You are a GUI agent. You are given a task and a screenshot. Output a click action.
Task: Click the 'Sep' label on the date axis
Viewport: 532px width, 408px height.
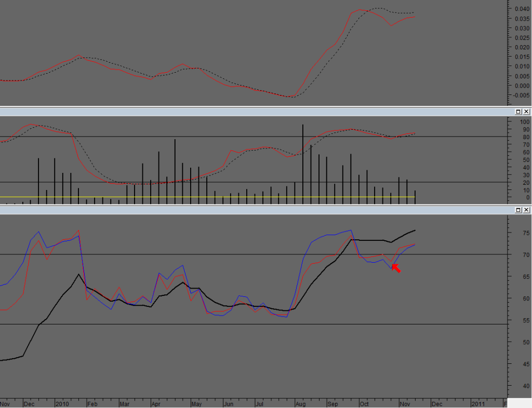333,404
